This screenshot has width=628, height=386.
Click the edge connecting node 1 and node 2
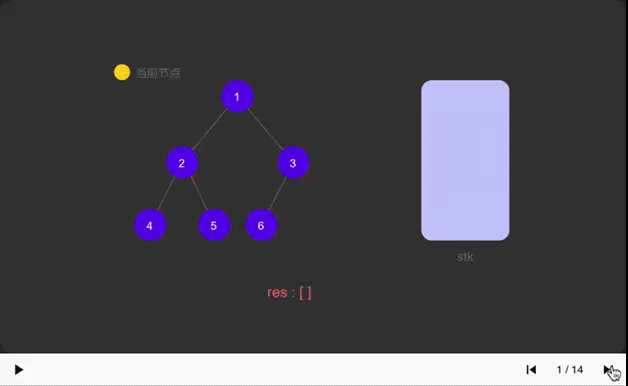pos(209,129)
